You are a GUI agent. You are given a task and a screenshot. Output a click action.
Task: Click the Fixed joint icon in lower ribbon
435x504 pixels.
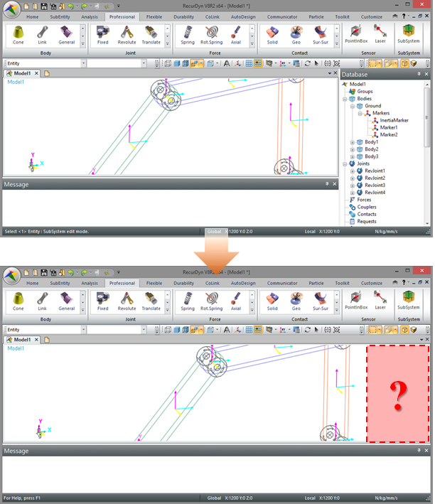pos(102,301)
